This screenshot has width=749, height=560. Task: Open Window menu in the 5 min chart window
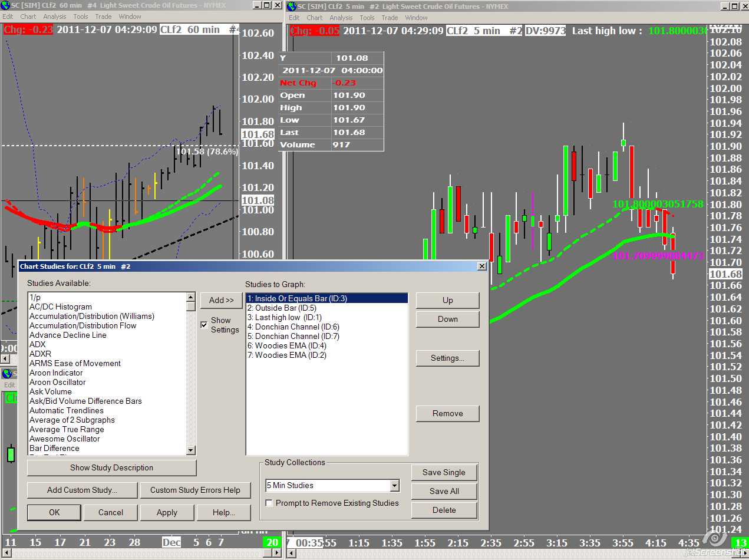416,18
